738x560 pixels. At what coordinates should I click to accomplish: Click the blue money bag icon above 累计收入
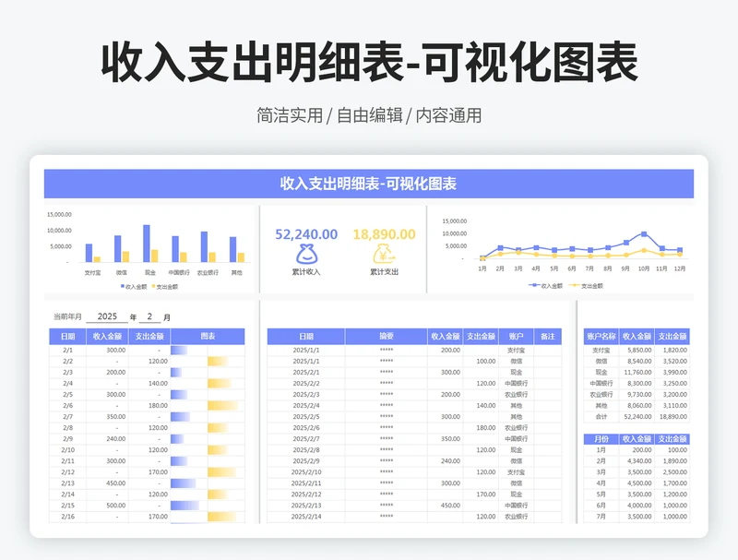coord(306,254)
